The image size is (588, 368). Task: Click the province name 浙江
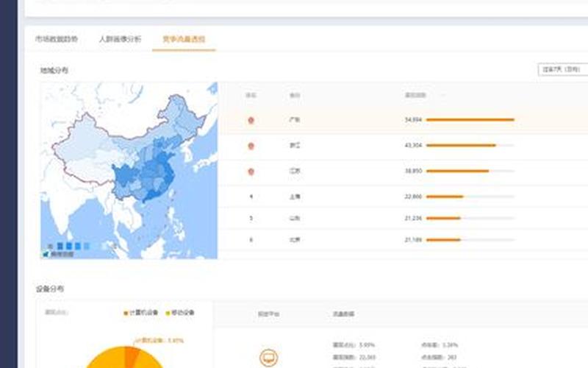(x=295, y=145)
